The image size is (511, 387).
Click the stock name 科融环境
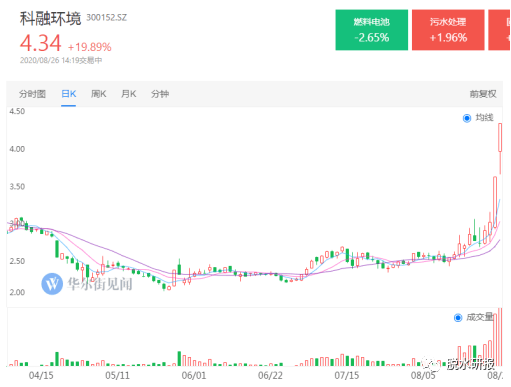coord(50,19)
